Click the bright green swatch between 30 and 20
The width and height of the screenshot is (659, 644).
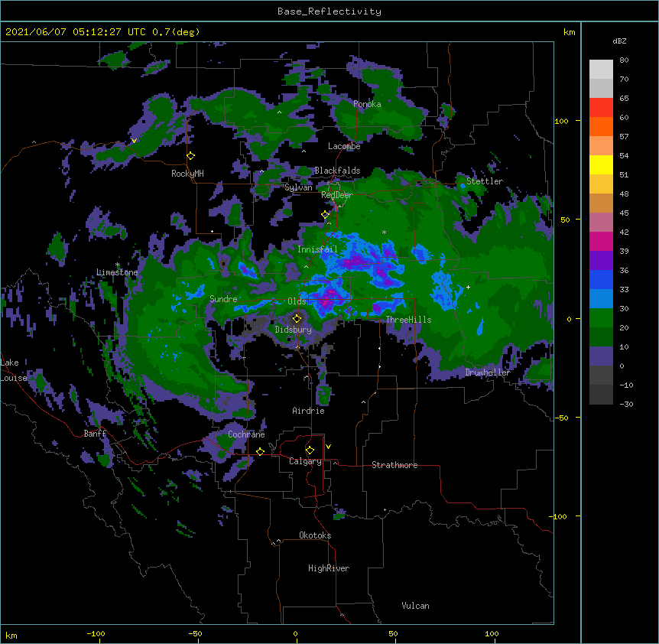pos(601,318)
